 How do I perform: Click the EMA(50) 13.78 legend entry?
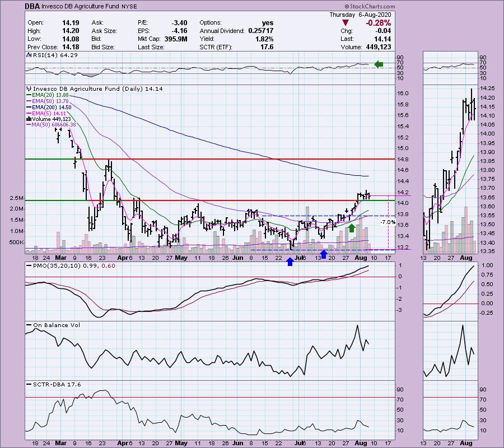[50, 101]
